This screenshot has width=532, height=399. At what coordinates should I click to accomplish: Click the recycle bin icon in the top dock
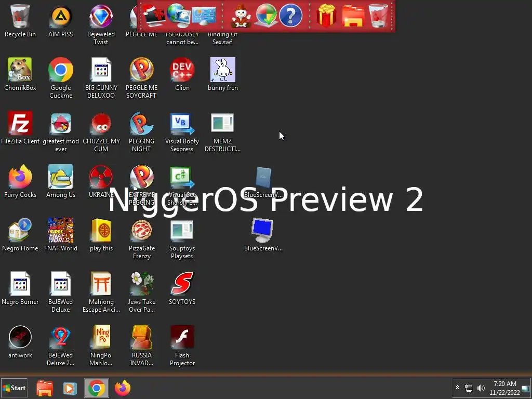(x=378, y=16)
